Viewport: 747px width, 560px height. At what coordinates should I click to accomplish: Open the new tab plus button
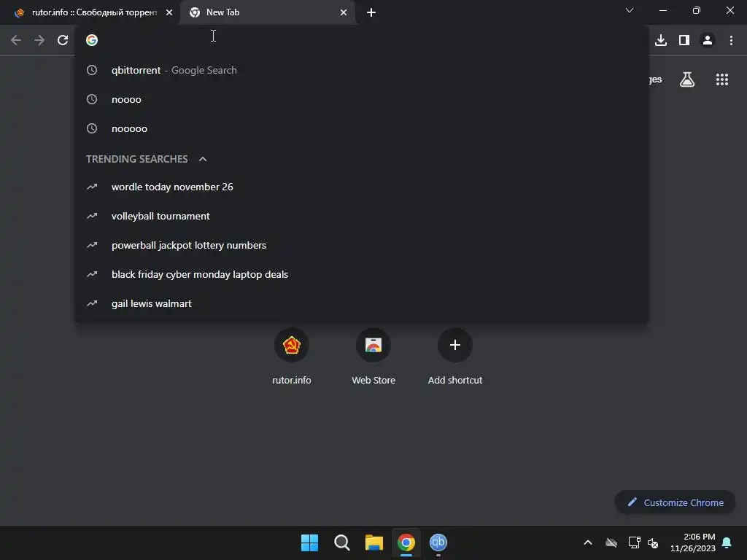pos(371,12)
